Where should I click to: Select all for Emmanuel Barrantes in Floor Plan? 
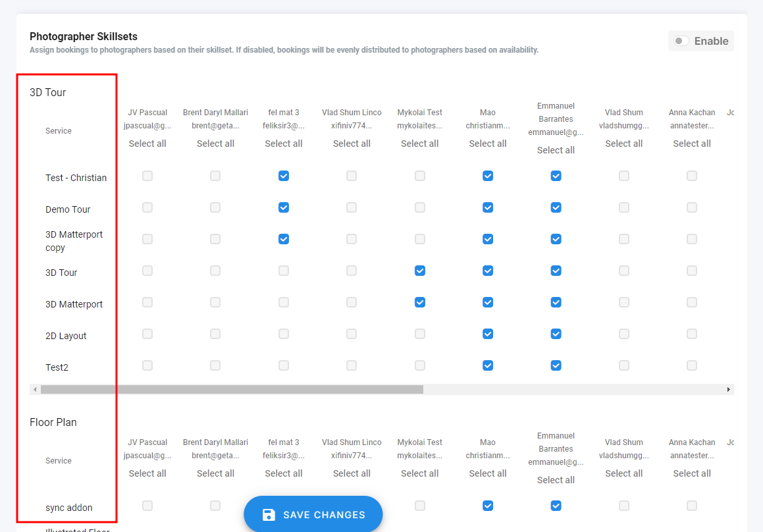click(x=556, y=480)
